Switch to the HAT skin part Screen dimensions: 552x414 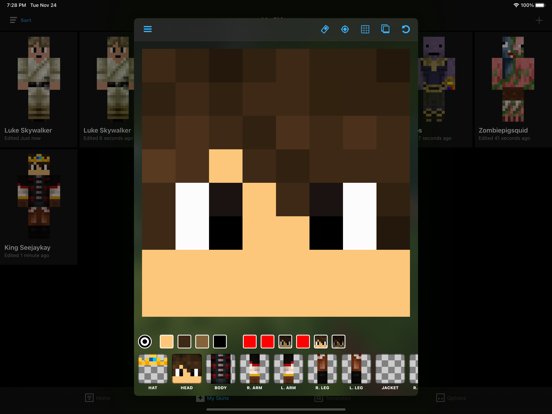(153, 372)
